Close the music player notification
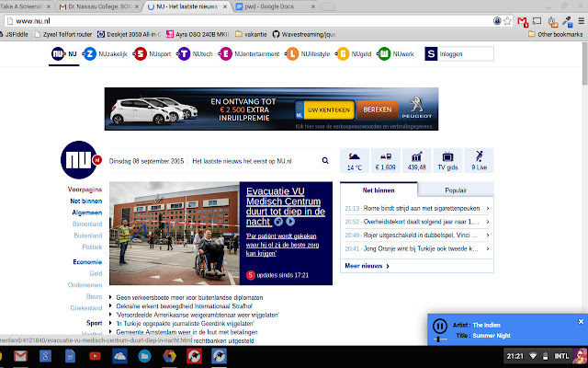This screenshot has width=588, height=368. coord(581,322)
